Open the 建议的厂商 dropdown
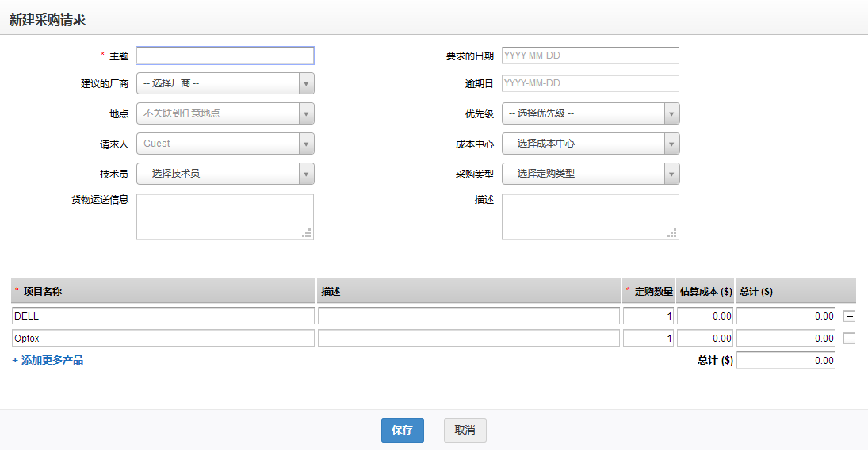 (225, 83)
